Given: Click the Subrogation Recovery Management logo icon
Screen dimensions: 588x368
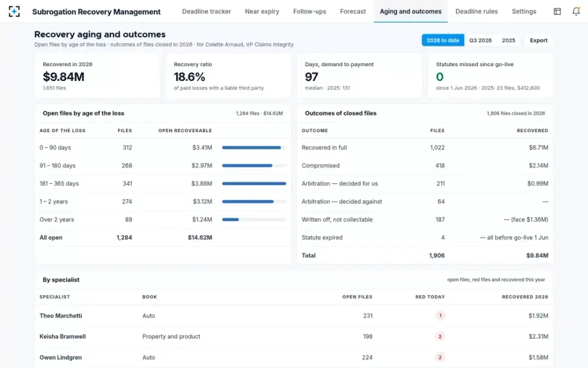Looking at the screenshot, I should click(14, 11).
